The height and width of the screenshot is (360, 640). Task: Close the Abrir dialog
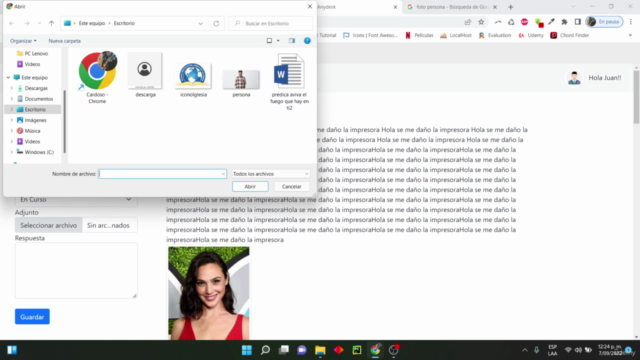point(310,7)
